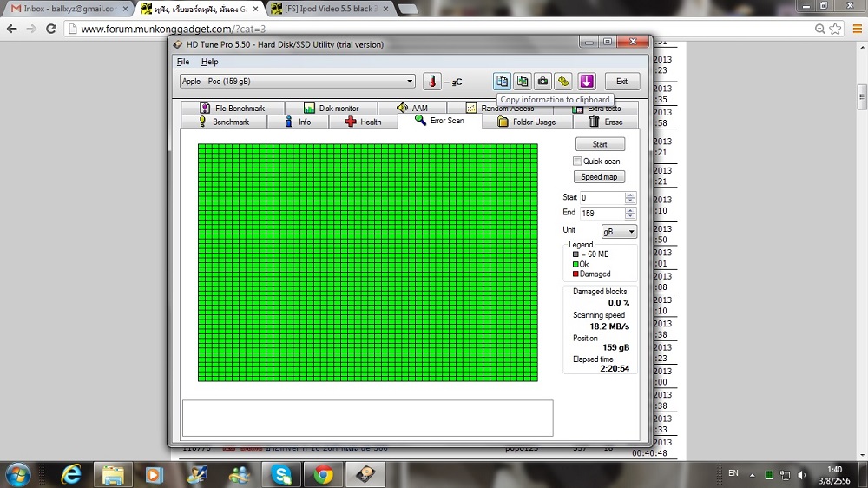Click the Start position input field
Screen dimensions: 868x488
(602, 198)
